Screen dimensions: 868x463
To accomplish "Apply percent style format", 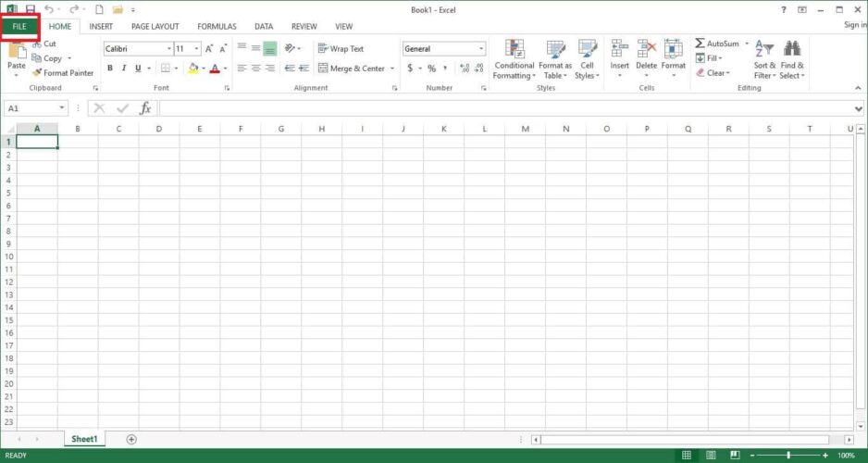I will click(431, 69).
